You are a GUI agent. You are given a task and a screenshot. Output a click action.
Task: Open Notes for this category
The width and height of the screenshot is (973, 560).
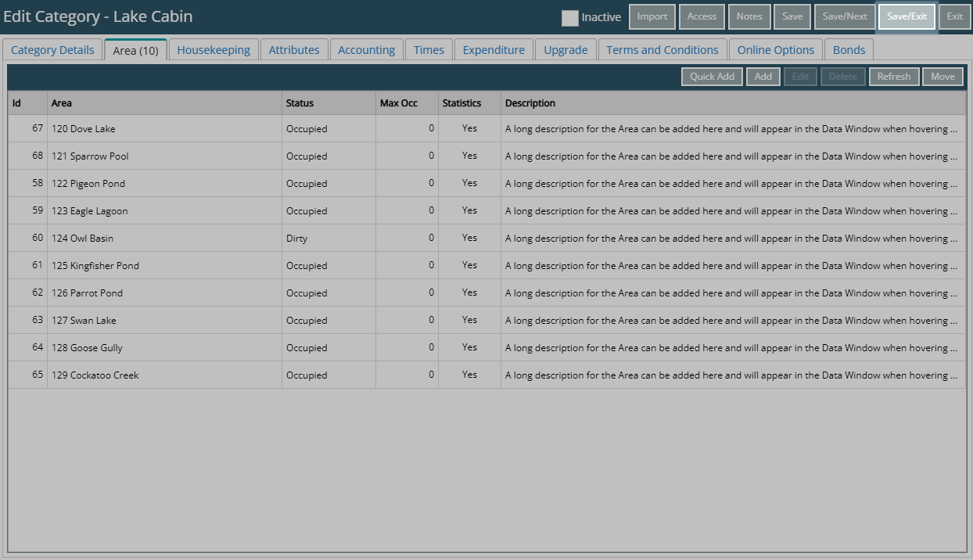(x=749, y=16)
